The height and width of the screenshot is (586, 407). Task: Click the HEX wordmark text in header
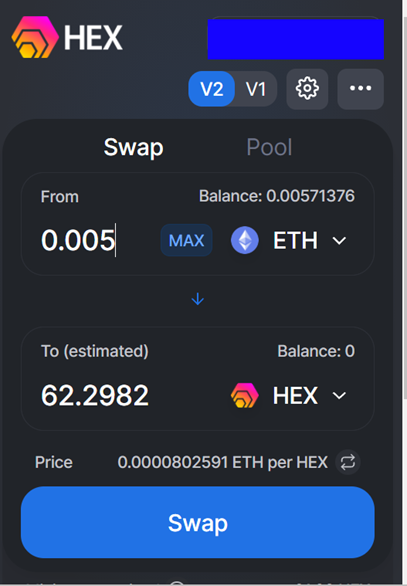click(93, 38)
